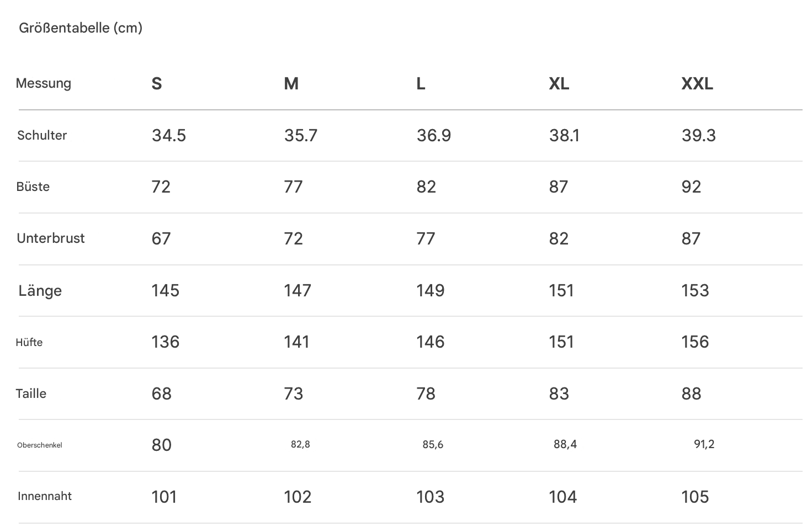Click the Länge row label
807x532 pixels.
[40, 290]
